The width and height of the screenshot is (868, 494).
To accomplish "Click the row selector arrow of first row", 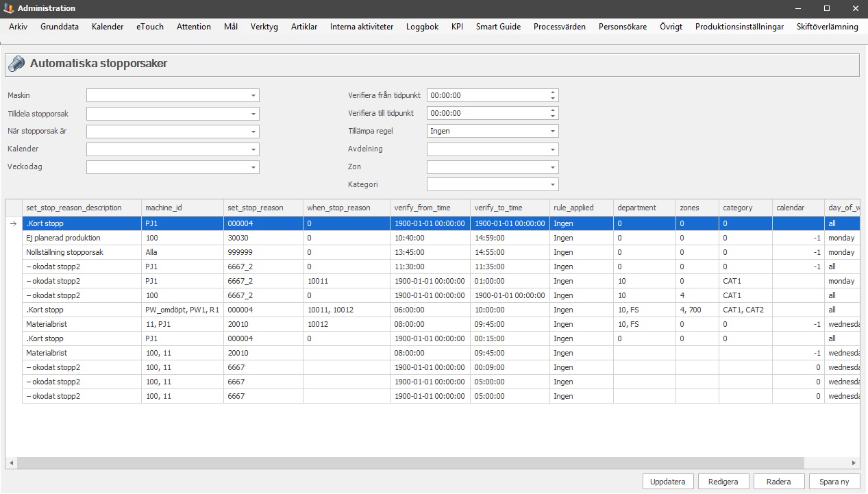I will pos(13,223).
